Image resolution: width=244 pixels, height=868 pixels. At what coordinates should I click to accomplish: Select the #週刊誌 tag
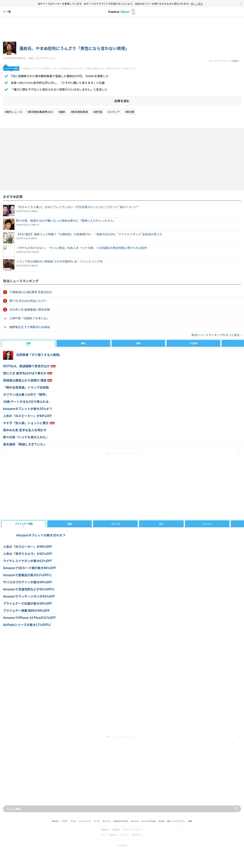click(x=98, y=112)
